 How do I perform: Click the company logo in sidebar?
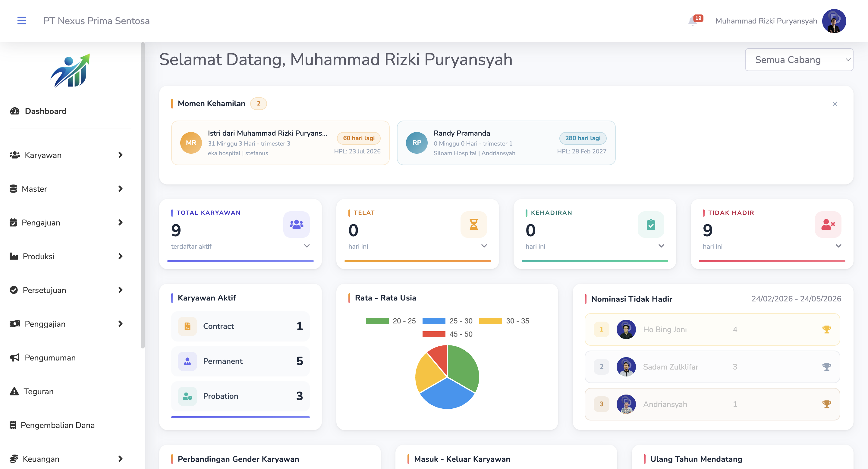(x=70, y=71)
